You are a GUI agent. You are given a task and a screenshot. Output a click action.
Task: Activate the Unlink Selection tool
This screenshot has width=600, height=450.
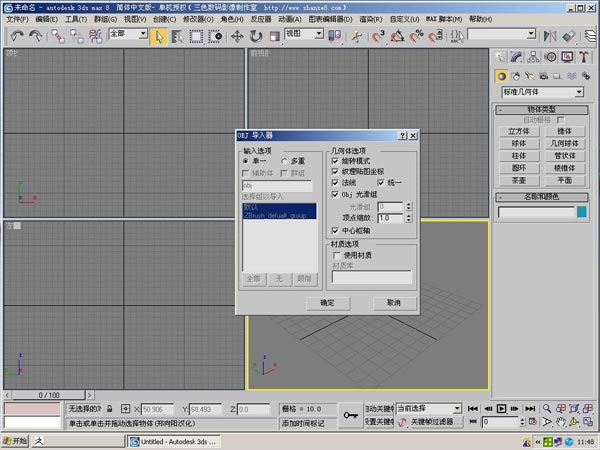pos(77,36)
